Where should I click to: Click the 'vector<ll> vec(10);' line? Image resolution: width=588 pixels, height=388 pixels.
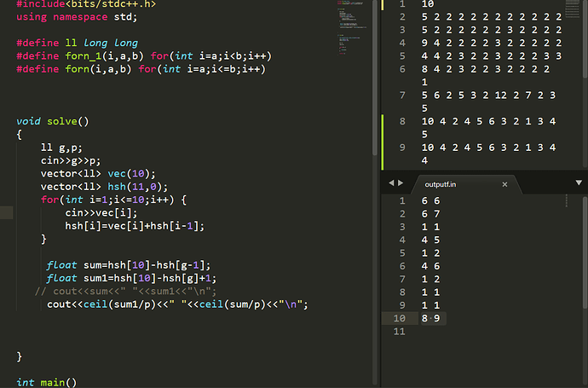[x=98, y=174]
